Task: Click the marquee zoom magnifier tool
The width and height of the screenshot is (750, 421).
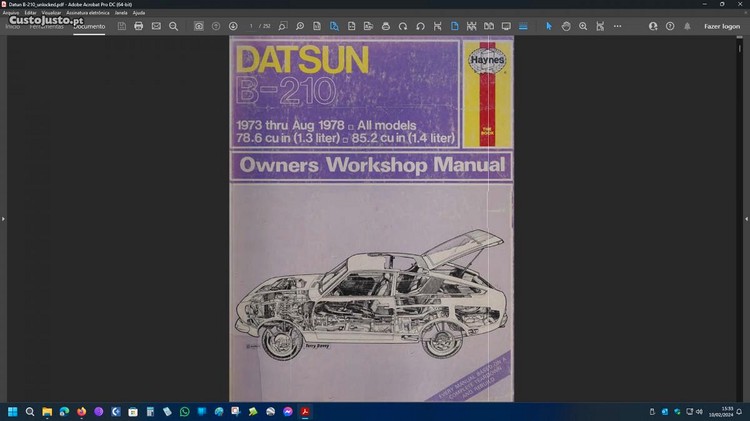Action: click(x=583, y=26)
